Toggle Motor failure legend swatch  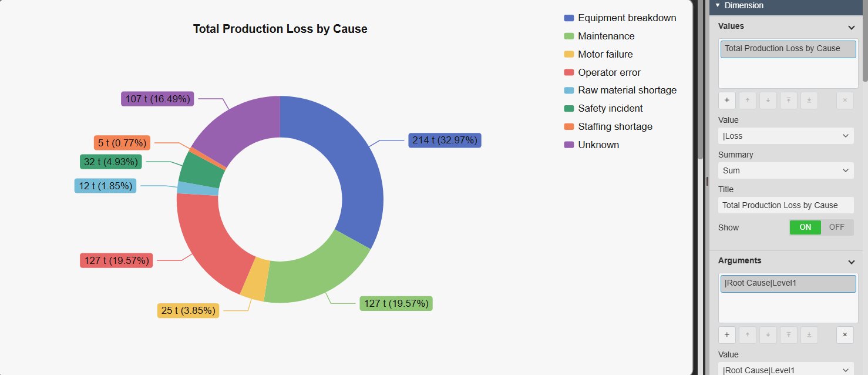pos(568,55)
